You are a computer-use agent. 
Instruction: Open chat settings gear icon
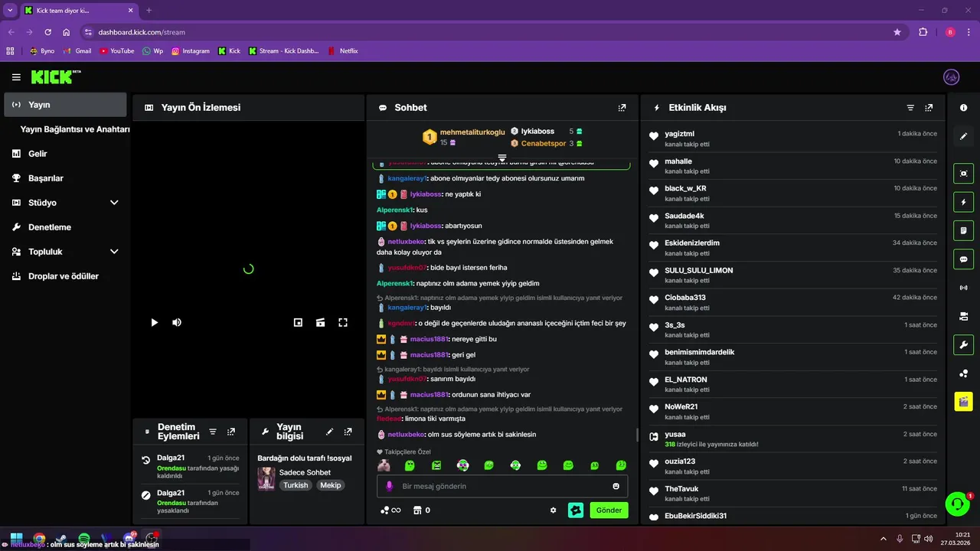pos(554,510)
